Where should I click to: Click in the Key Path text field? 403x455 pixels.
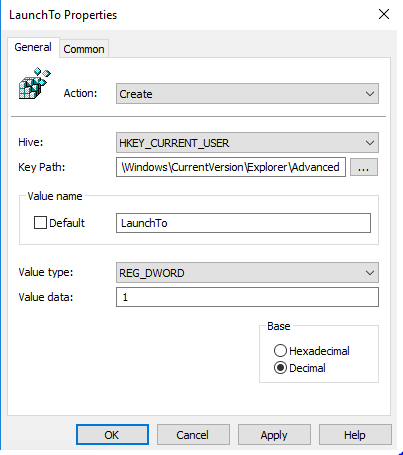231,167
